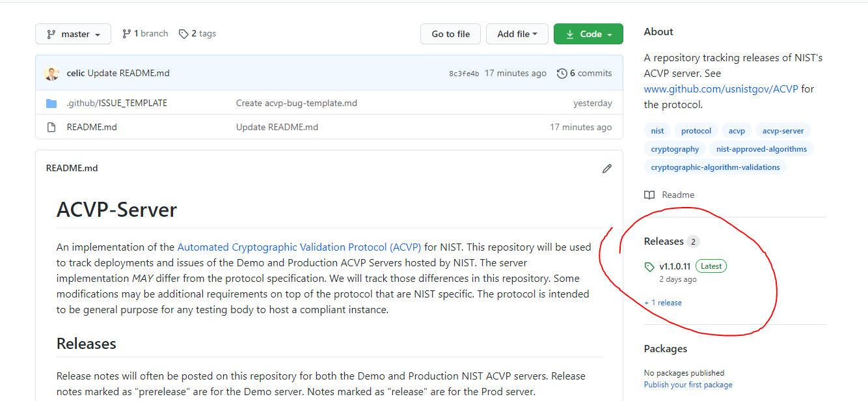Show all releases via + 1 release
Viewport: 868px width, 401px height.
pyautogui.click(x=662, y=302)
